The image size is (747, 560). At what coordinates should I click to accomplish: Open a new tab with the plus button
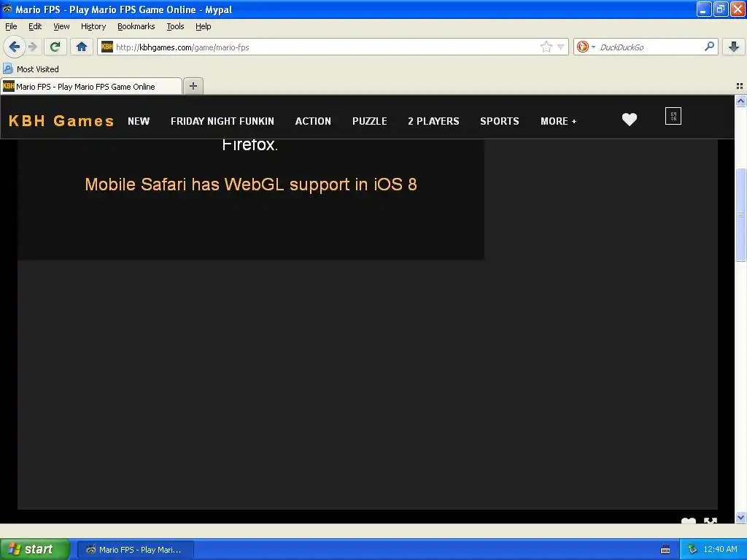point(193,86)
